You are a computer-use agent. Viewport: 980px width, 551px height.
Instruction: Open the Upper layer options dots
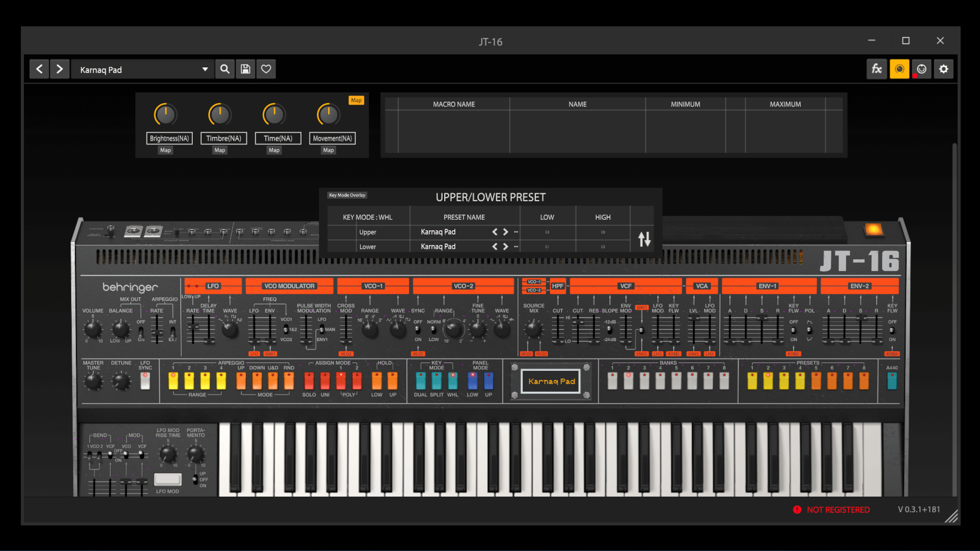[516, 232]
